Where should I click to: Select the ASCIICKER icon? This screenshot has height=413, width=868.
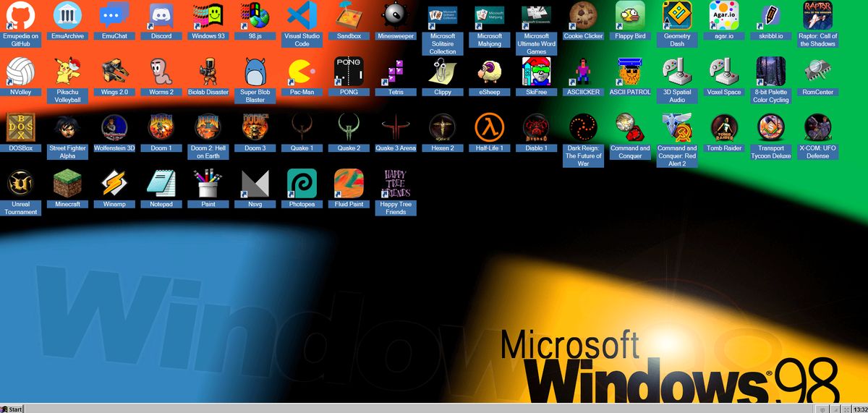pyautogui.click(x=583, y=72)
